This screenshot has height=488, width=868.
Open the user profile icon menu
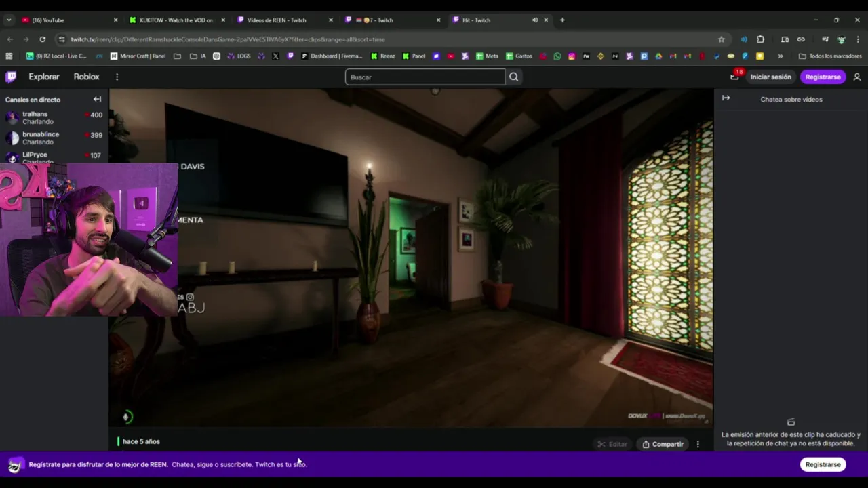pyautogui.click(x=857, y=77)
